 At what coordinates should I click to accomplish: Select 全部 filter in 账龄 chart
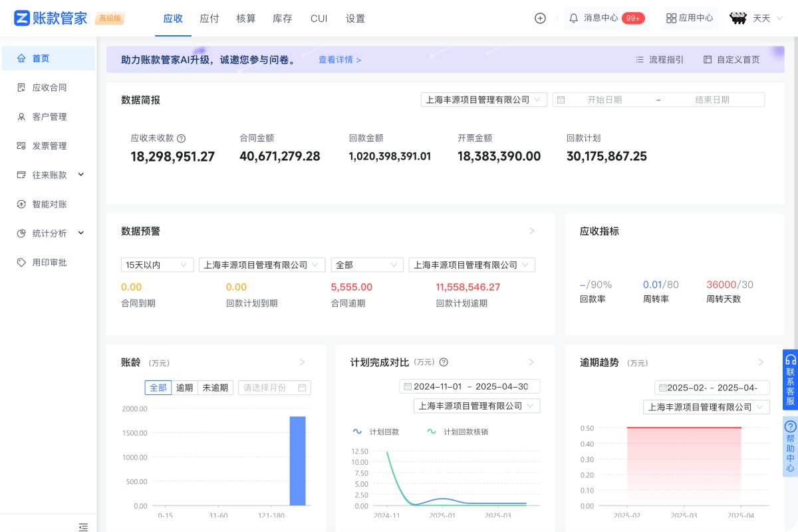click(158, 388)
